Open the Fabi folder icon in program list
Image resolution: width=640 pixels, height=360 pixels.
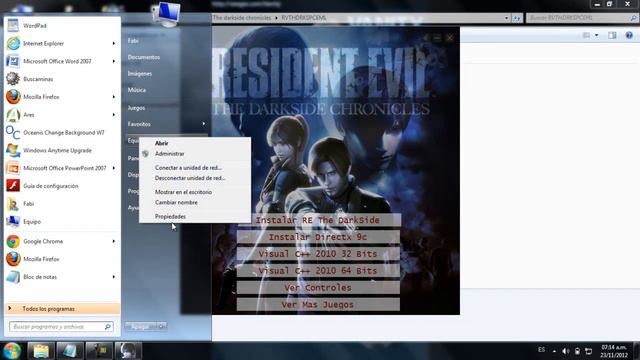[13, 204]
